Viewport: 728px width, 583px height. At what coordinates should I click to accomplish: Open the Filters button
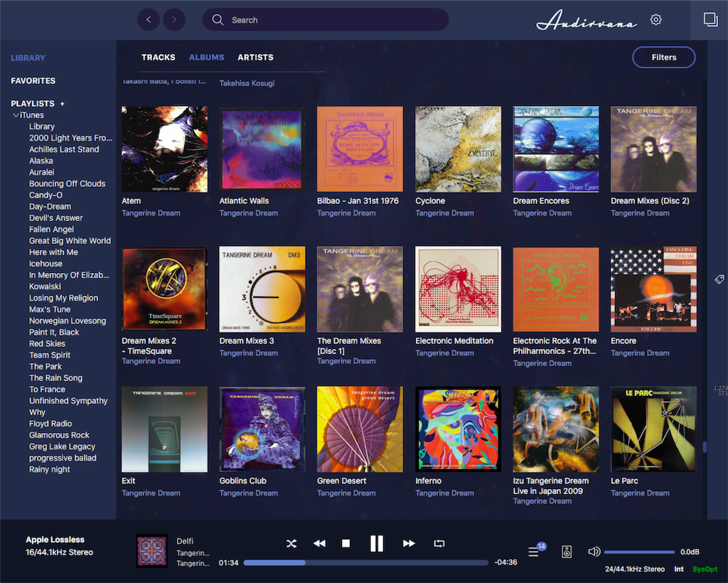click(x=663, y=58)
